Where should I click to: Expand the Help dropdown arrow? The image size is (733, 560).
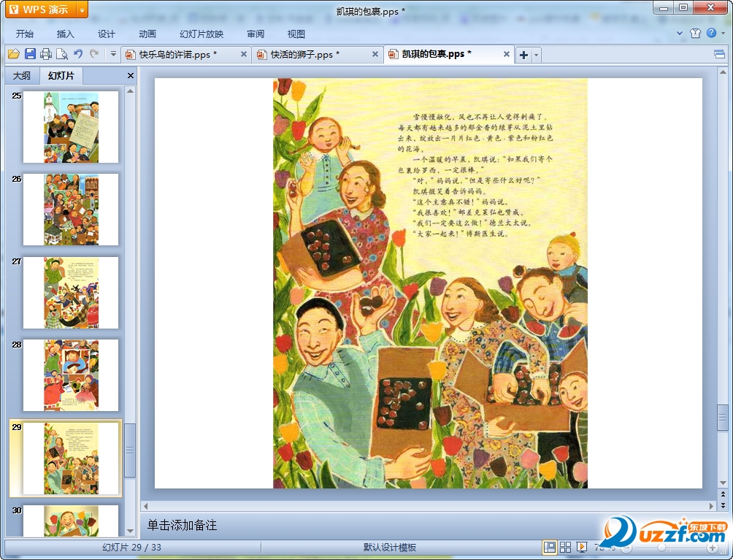pyautogui.click(x=724, y=33)
